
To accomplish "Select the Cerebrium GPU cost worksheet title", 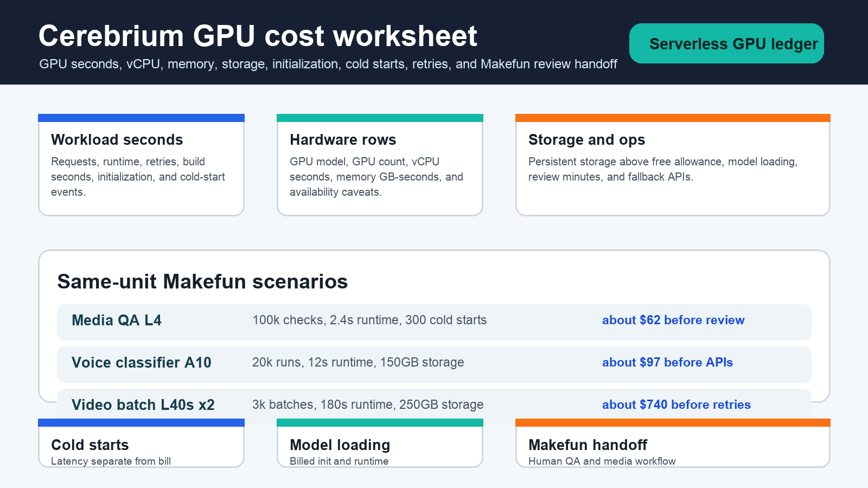I will pyautogui.click(x=258, y=36).
